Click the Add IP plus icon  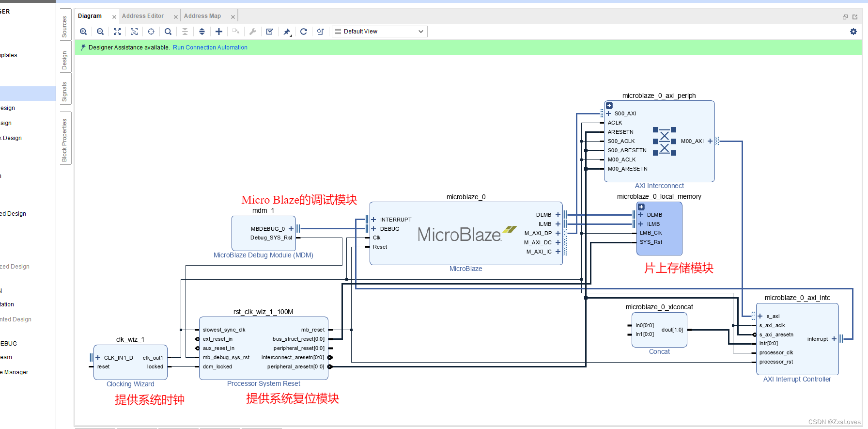[219, 32]
